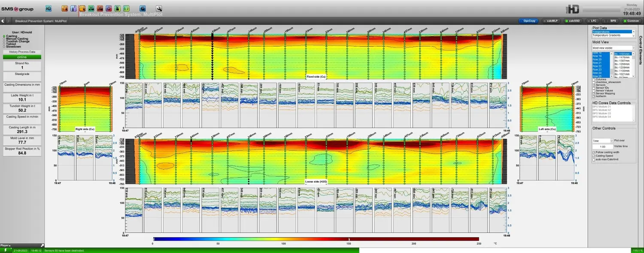
Task: Open the green 2D view icon
Action: 91,8
